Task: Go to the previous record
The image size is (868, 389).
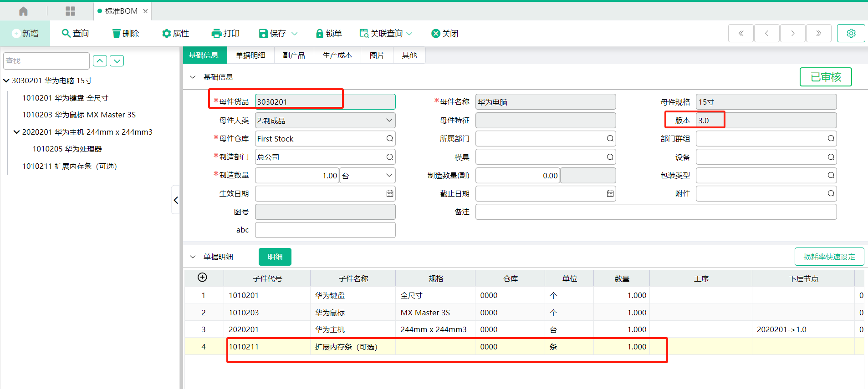Action: click(767, 33)
